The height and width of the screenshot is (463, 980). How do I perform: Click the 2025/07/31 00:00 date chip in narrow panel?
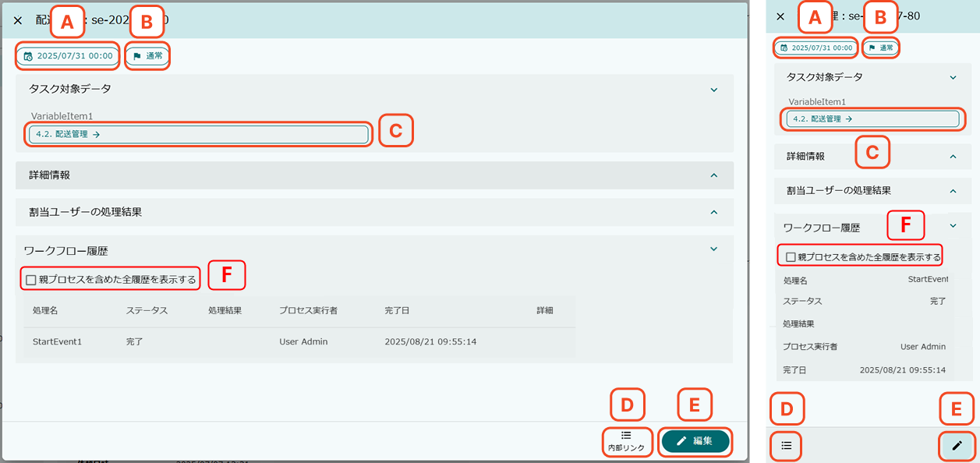815,48
